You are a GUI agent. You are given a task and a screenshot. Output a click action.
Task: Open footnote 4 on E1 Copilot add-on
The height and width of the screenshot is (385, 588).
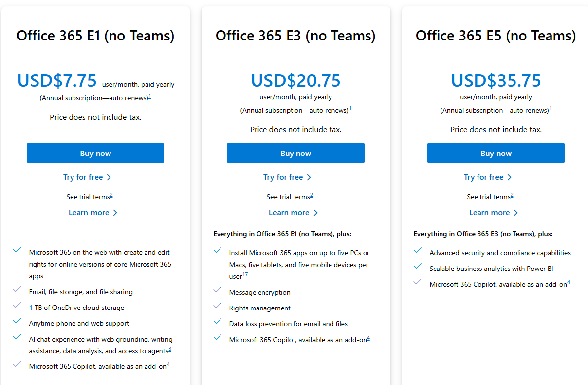click(x=168, y=365)
